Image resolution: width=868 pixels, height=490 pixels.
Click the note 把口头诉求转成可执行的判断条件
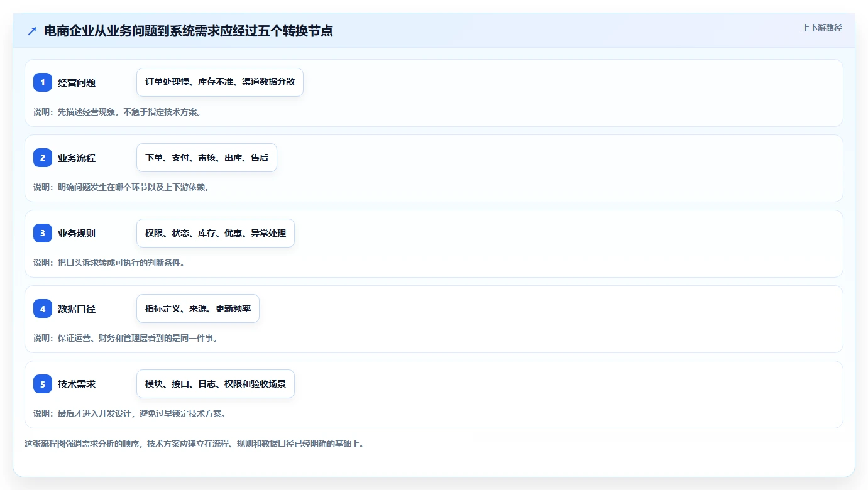pos(121,263)
